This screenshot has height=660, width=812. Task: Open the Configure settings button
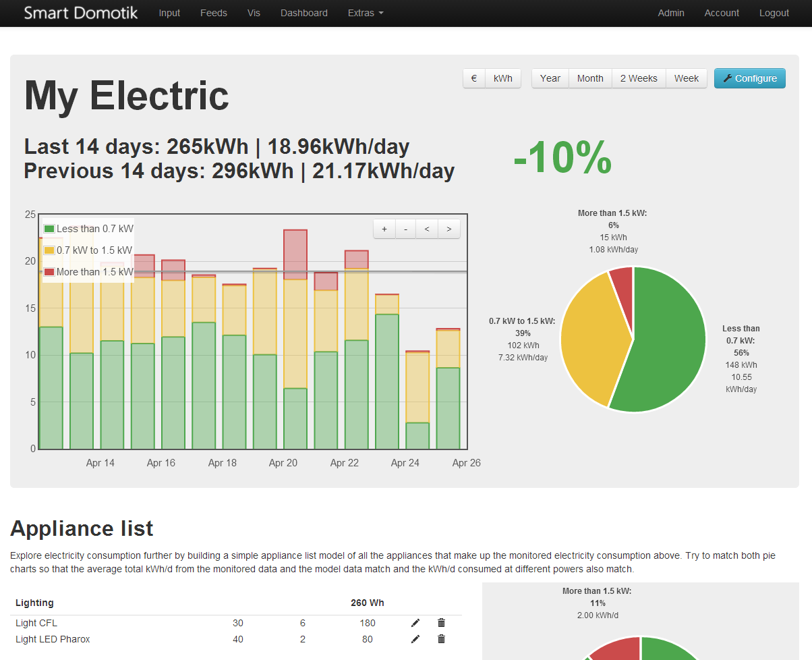[x=750, y=78]
